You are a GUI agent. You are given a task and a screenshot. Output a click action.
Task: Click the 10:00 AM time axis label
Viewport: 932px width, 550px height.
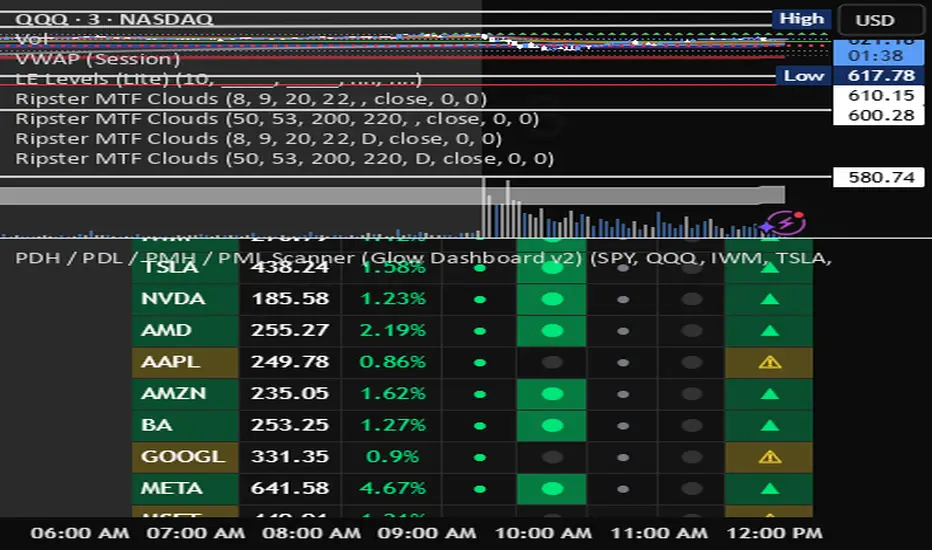[543, 533]
